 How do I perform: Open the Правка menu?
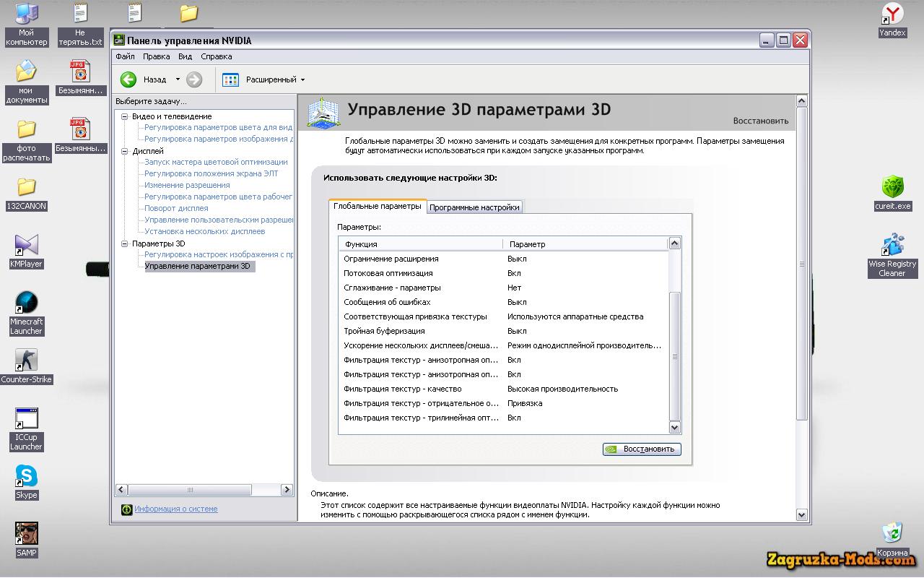click(157, 56)
